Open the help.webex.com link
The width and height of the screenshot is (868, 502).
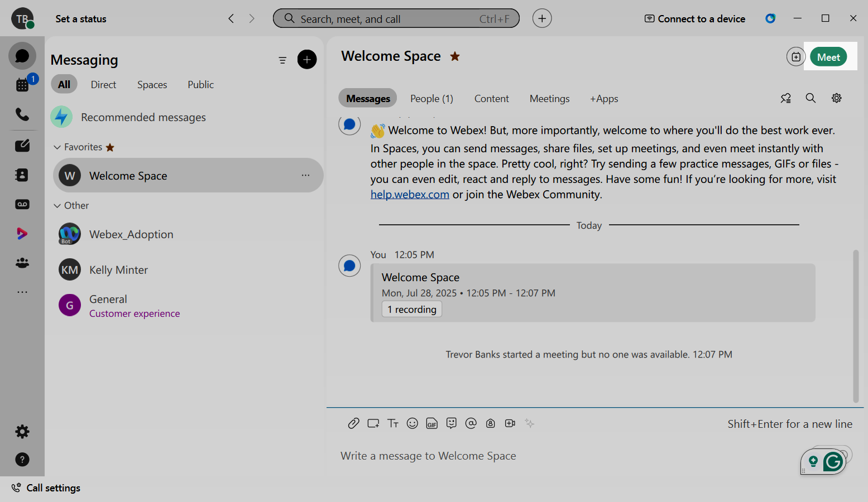pos(410,195)
